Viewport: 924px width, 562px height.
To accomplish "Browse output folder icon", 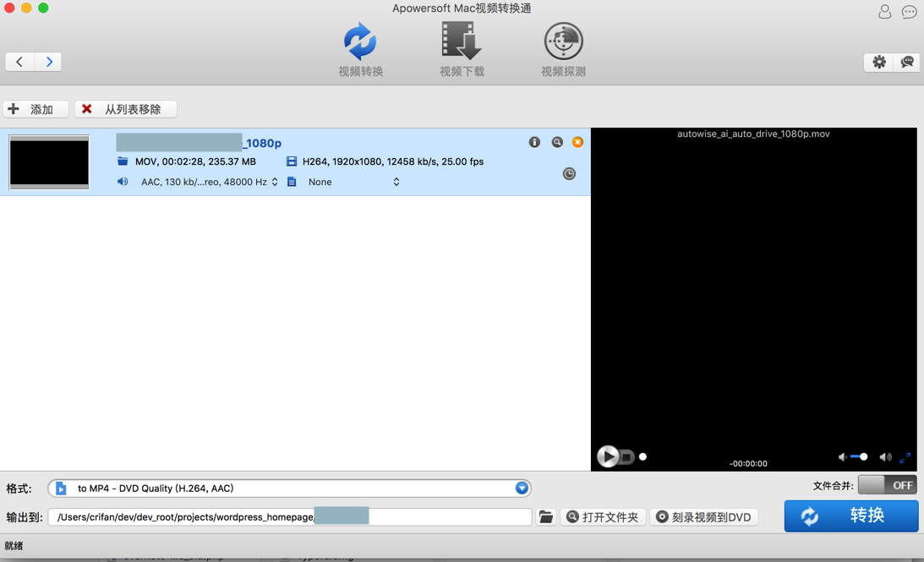I will pos(546,516).
